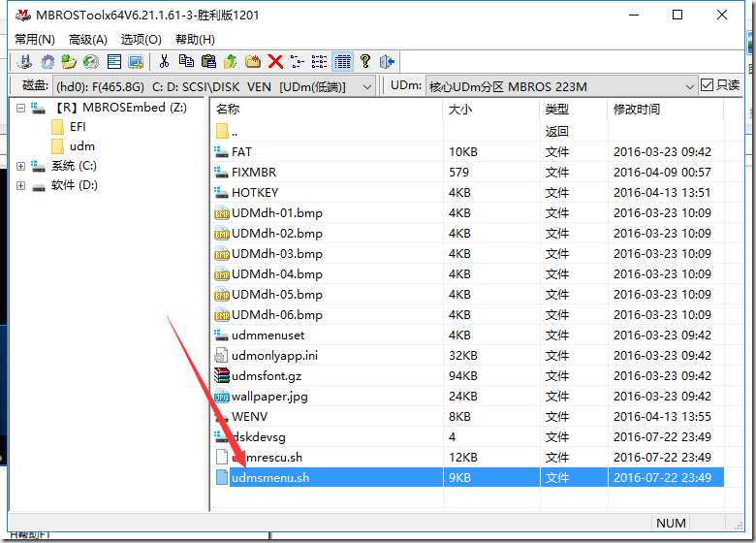Image resolution: width=756 pixels, height=543 pixels.
Task: Click the yellow question mark Help icon
Action: [365, 61]
